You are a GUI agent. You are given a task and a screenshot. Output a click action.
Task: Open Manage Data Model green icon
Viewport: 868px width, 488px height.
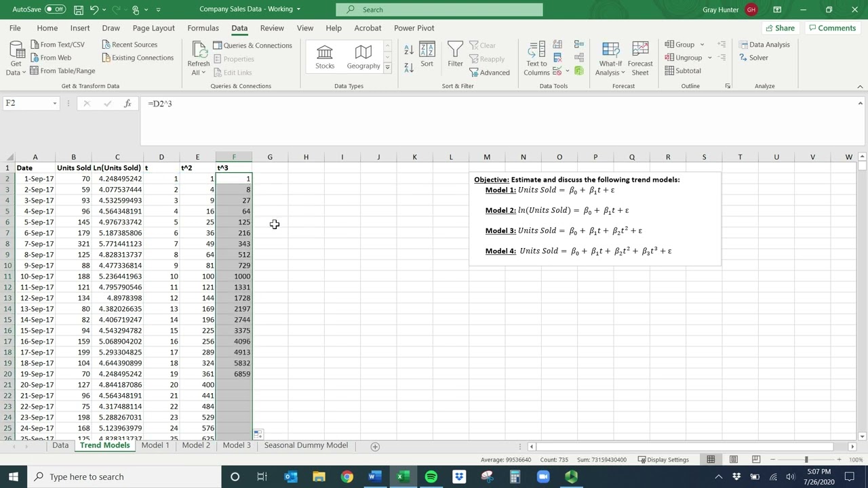578,70
